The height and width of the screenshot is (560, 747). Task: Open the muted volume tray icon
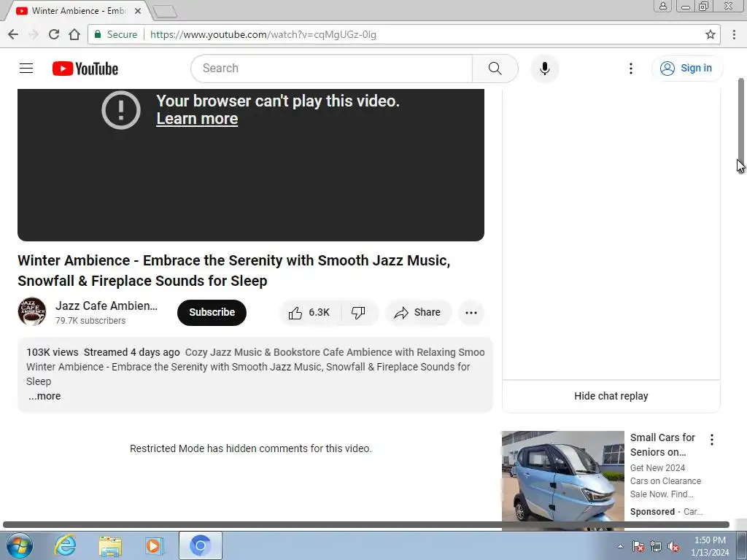(673, 546)
